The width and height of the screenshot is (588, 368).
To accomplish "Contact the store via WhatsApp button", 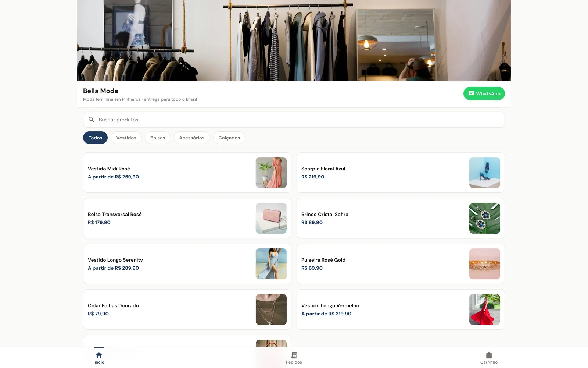I will click(x=484, y=93).
